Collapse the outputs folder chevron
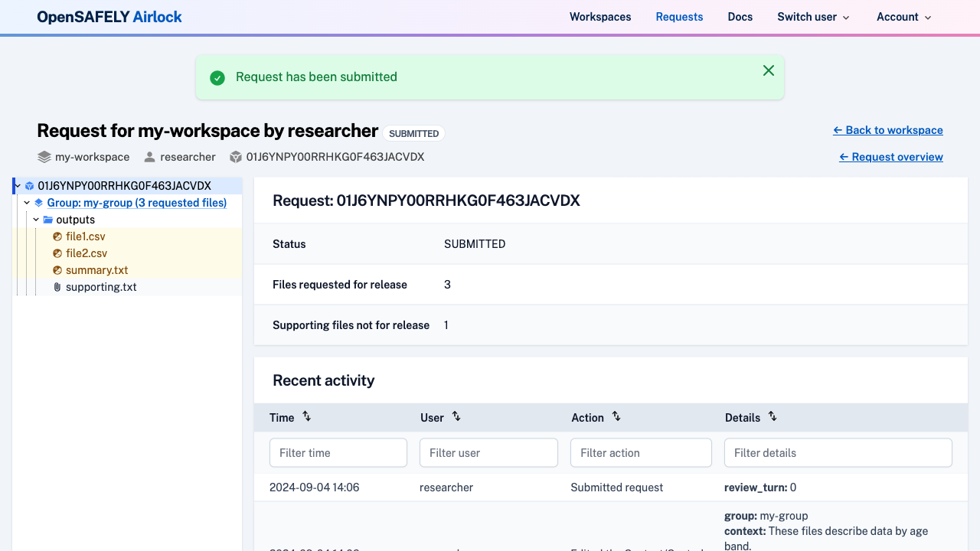980x551 pixels. point(36,220)
